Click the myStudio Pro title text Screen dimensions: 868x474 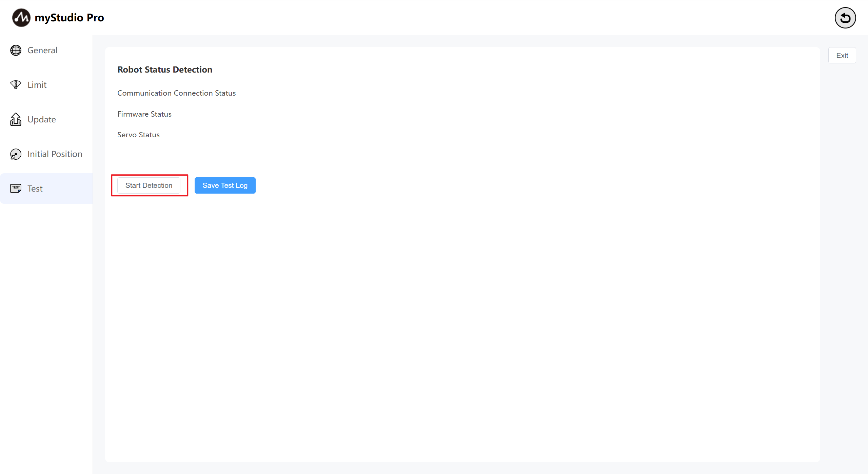click(x=69, y=18)
